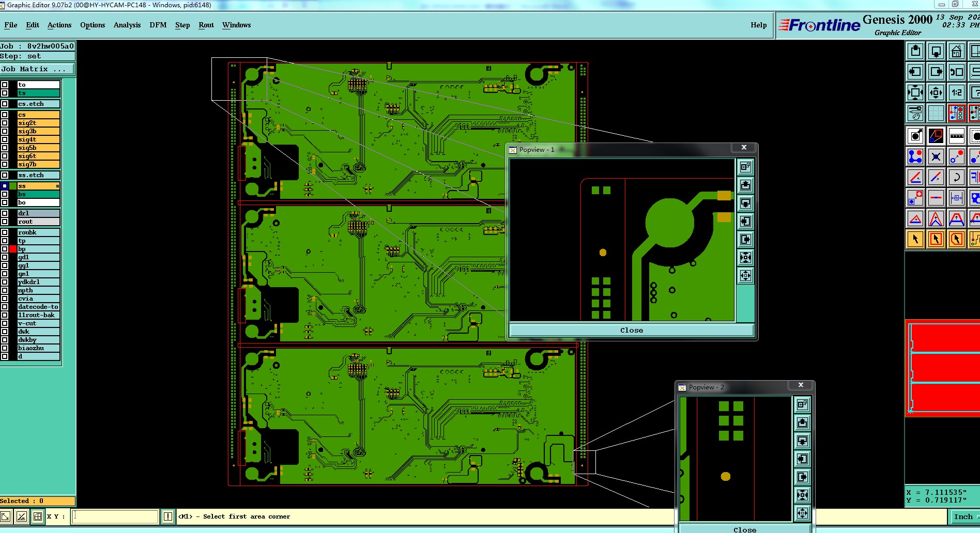Close Popview - 1 with title X
The height and width of the screenshot is (533, 980).
pyautogui.click(x=744, y=148)
